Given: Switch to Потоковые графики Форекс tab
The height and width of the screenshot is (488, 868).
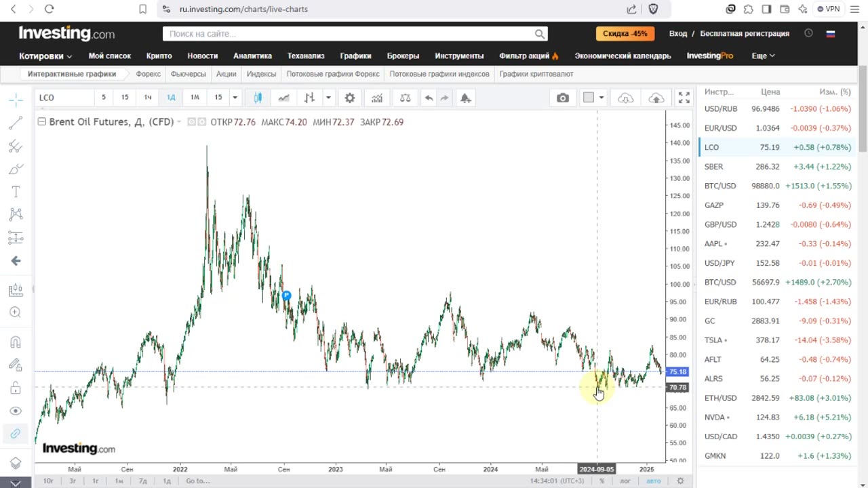Looking at the screenshot, I should point(332,74).
